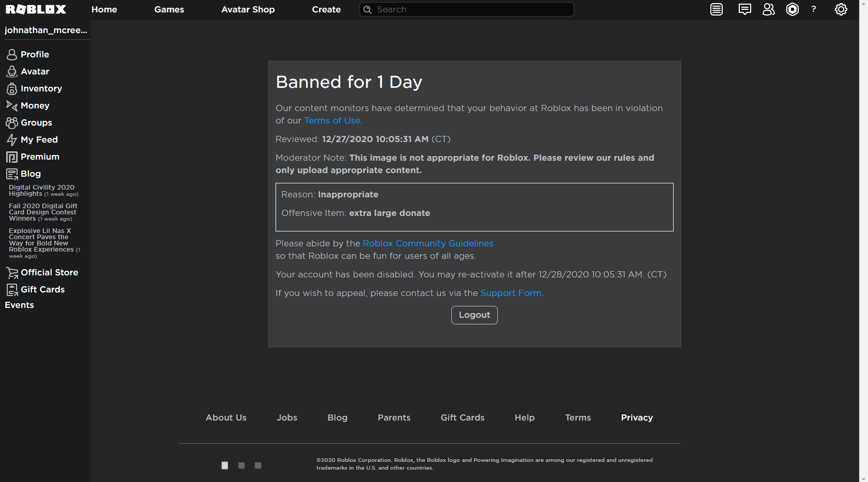Click the Premium icon in the sidebar
The width and height of the screenshot is (868, 482).
pyautogui.click(x=12, y=157)
